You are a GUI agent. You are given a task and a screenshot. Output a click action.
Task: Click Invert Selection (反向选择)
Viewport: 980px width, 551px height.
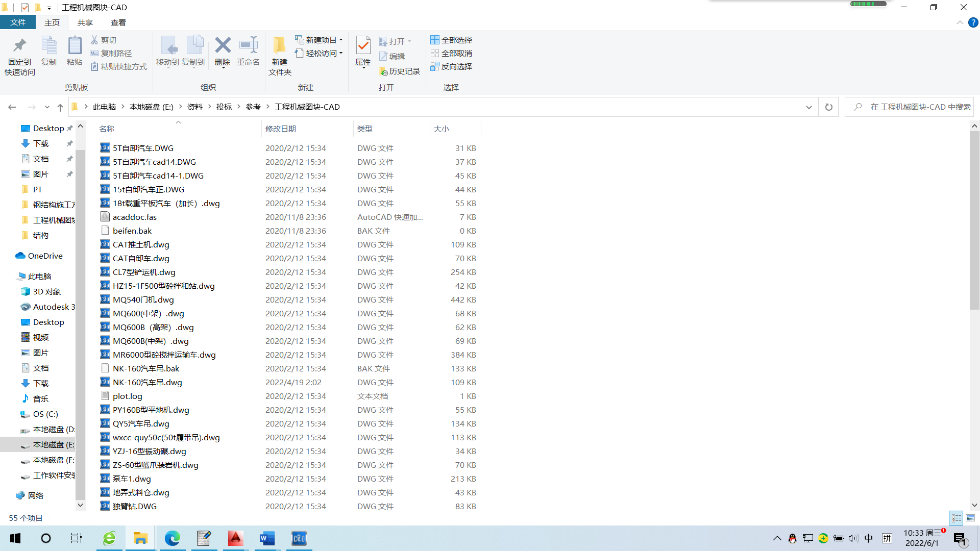coord(451,66)
